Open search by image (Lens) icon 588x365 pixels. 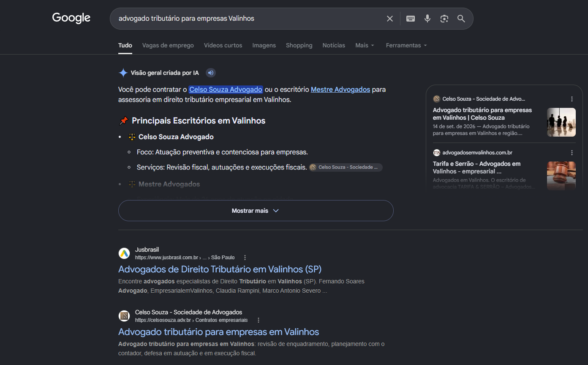(444, 19)
